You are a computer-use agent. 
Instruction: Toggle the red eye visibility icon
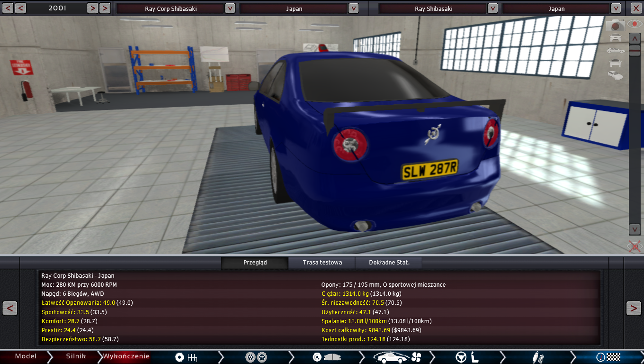pos(635,24)
